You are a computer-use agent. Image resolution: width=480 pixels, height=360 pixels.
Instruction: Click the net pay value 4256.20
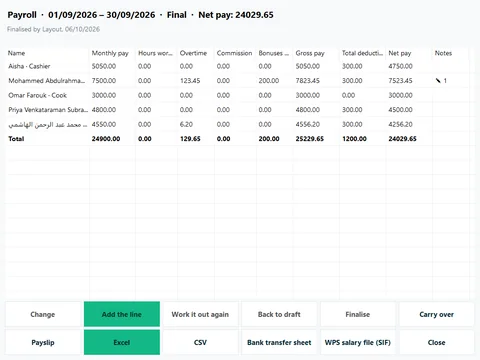400,124
